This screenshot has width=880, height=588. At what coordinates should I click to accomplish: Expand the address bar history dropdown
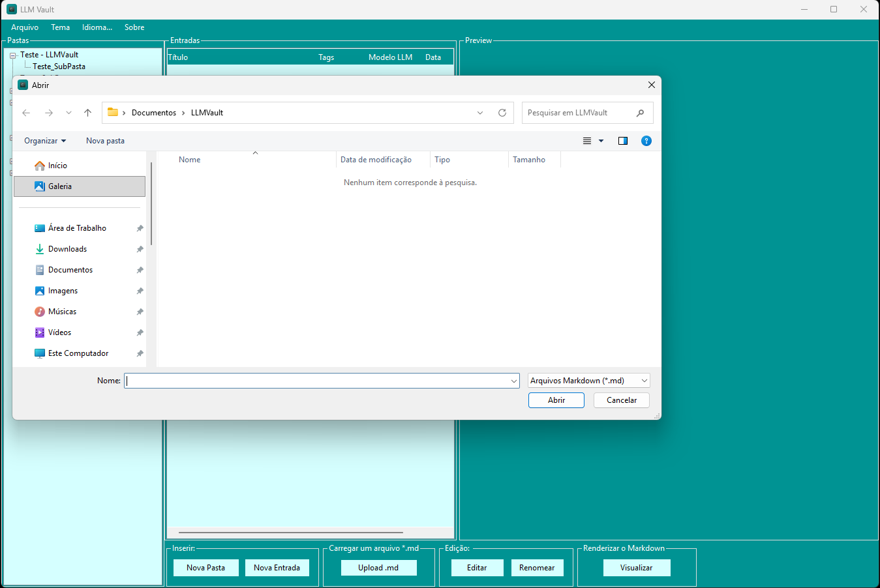[x=480, y=113]
